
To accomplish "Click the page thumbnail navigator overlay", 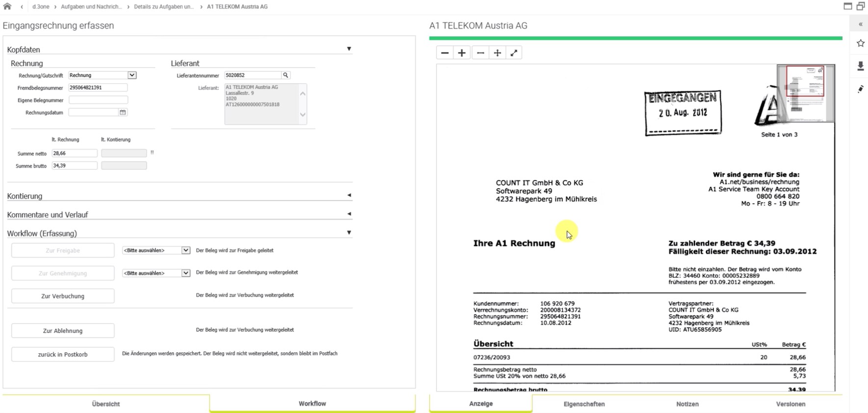I will tap(806, 93).
